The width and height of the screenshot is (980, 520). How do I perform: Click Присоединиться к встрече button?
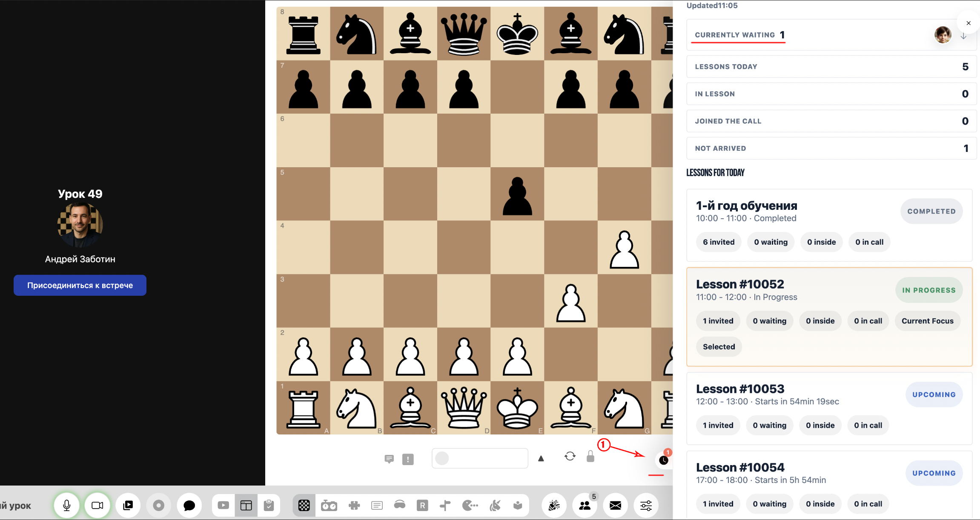coord(80,285)
